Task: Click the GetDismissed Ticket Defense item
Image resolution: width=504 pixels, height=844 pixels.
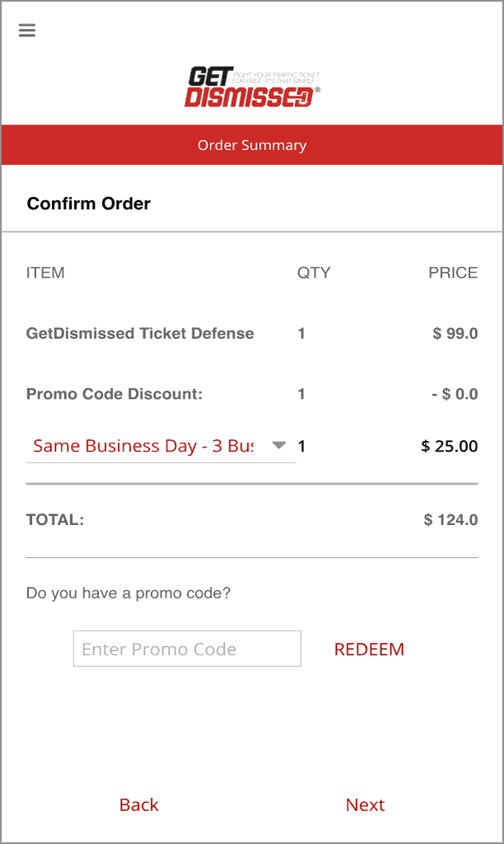Action: click(140, 334)
